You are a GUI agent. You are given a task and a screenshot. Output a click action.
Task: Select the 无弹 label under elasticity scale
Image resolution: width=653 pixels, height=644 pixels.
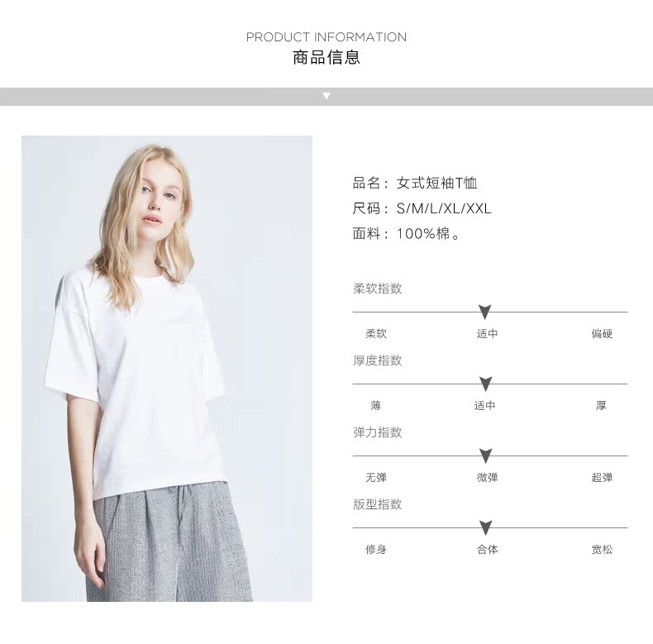pos(375,478)
